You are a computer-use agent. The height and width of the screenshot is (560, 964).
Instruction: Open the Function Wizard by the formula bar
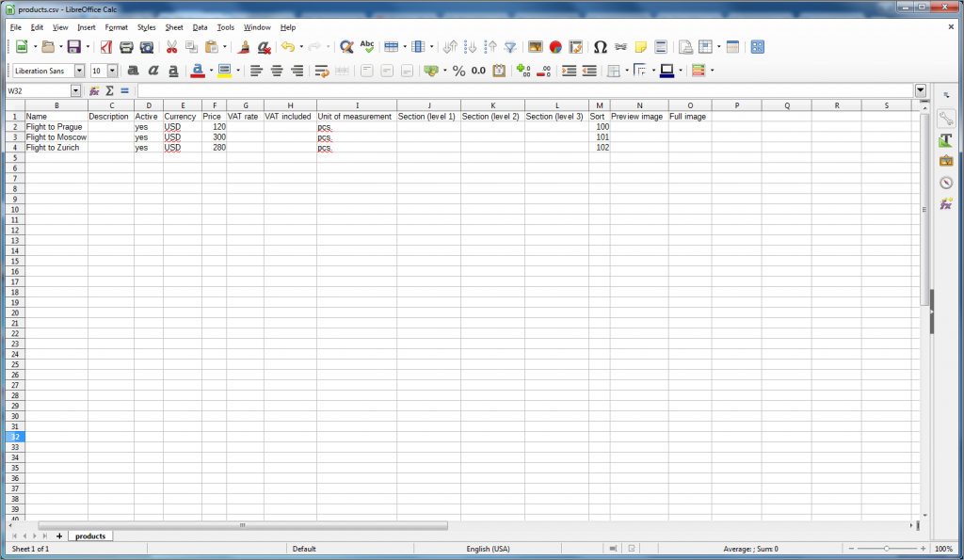click(x=94, y=91)
